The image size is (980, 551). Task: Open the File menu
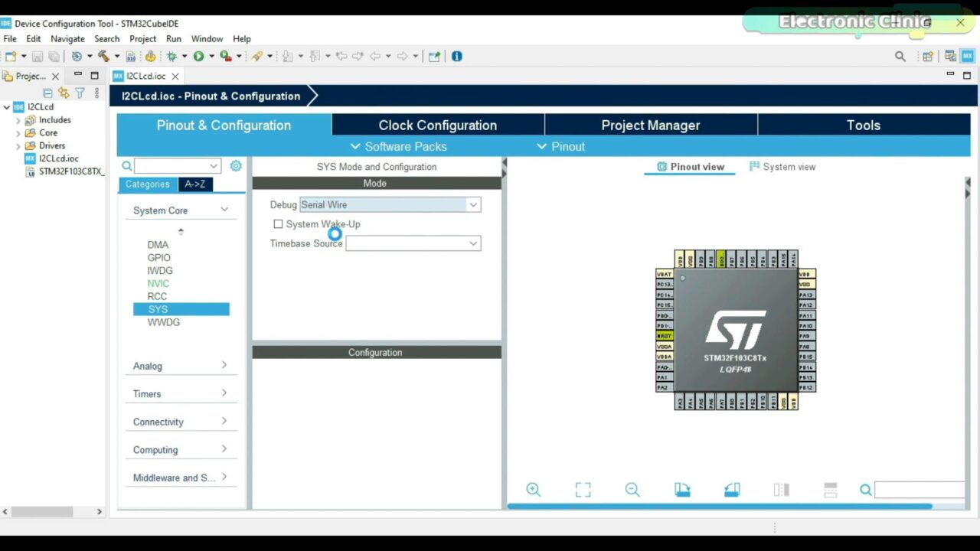point(10,39)
